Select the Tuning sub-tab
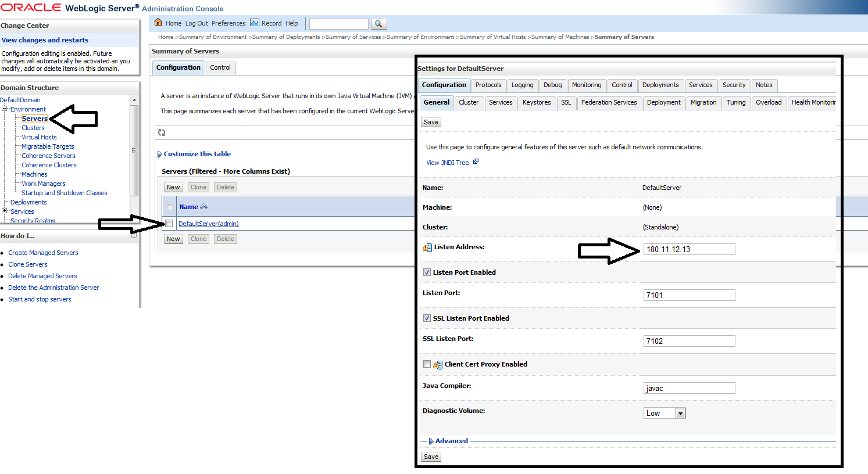Image resolution: width=868 pixels, height=474 pixels. pos(735,102)
